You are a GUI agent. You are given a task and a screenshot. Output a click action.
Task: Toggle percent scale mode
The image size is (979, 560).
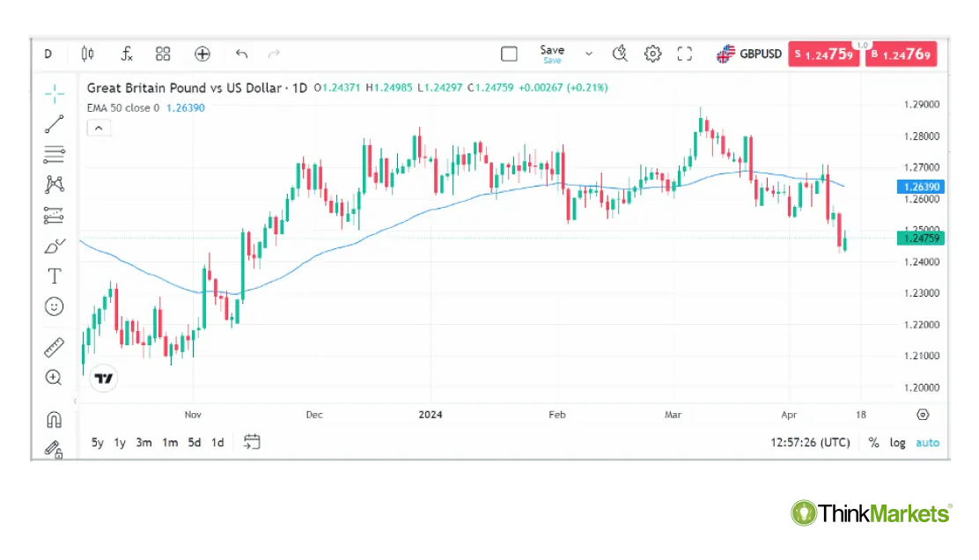coord(872,442)
